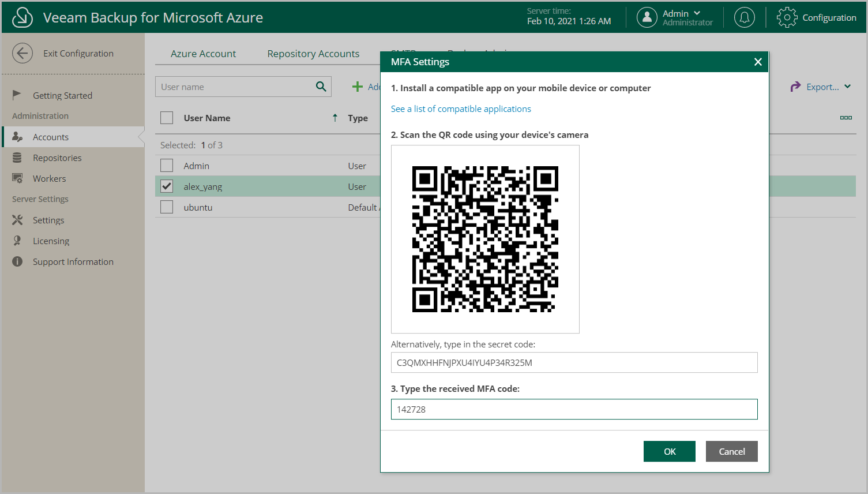868x494 pixels.
Task: Close the MFA Settings dialog
Action: click(758, 62)
